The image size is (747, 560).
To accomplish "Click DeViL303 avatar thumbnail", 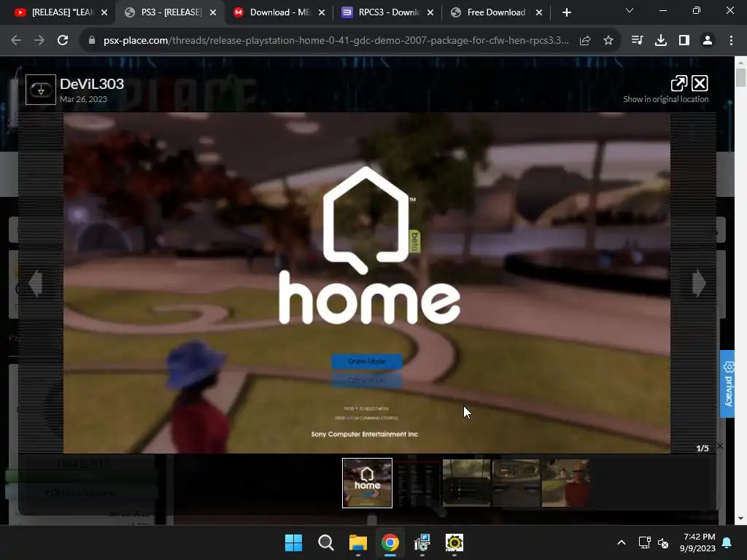I will point(41,90).
